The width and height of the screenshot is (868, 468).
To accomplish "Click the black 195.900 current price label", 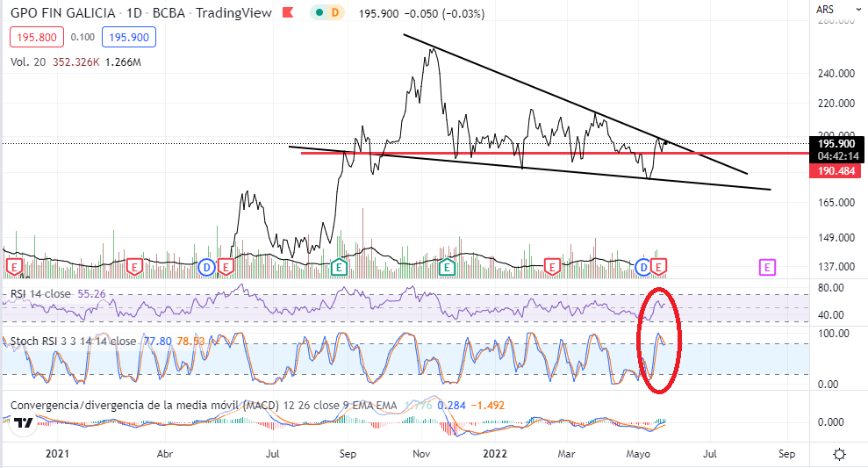I will coord(836,143).
